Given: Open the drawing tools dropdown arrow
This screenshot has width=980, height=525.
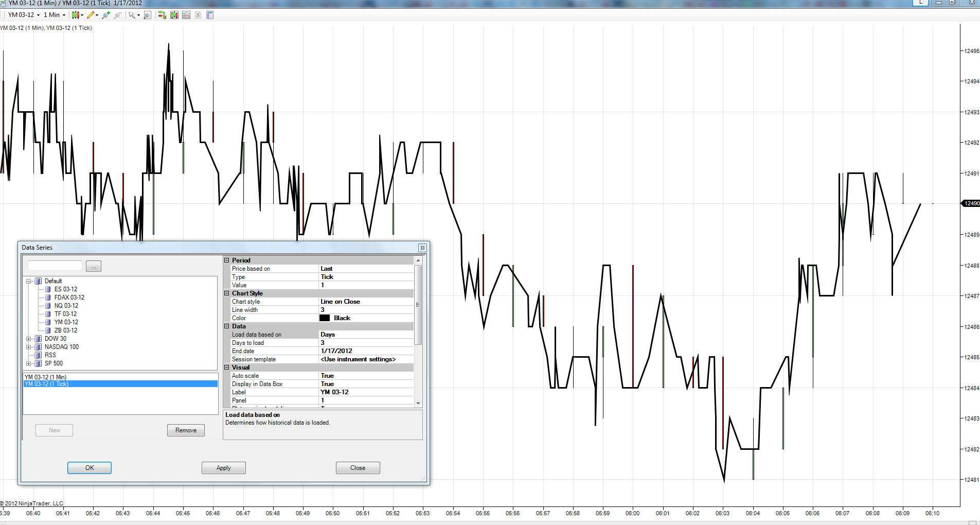Looking at the screenshot, I should coord(97,15).
